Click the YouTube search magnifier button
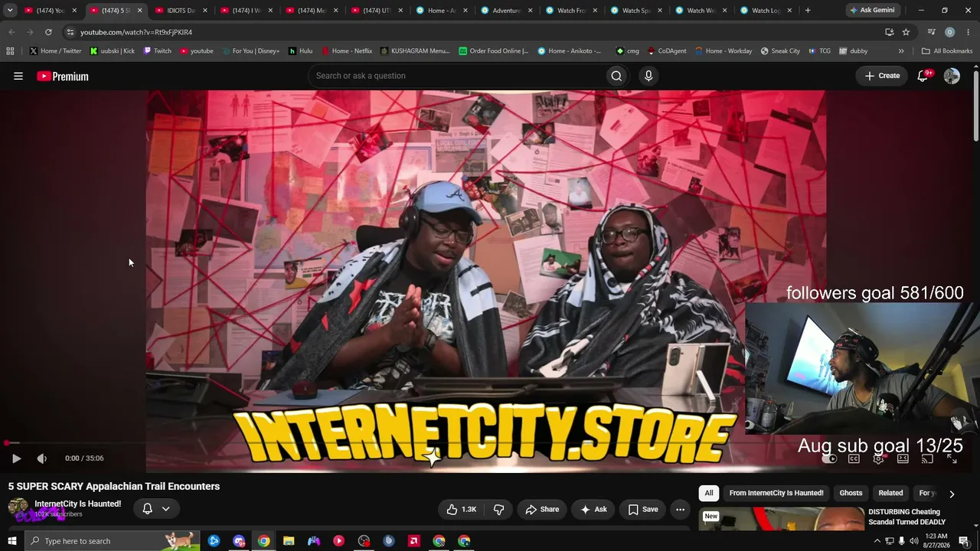This screenshot has height=551, width=980. (x=616, y=76)
